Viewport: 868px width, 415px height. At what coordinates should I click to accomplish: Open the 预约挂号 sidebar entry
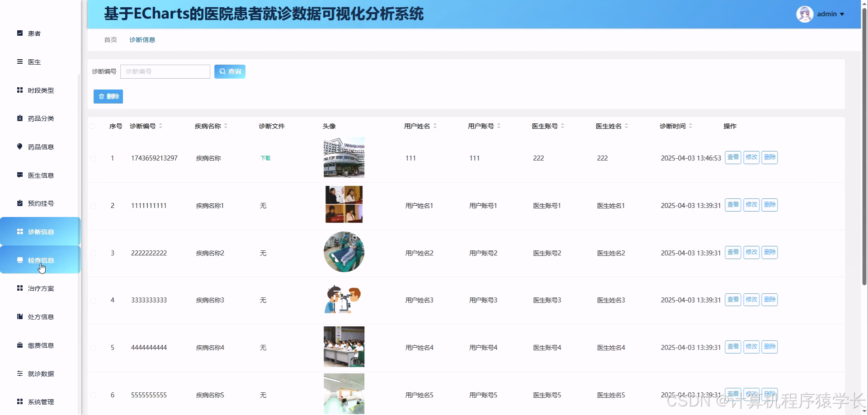coord(40,203)
